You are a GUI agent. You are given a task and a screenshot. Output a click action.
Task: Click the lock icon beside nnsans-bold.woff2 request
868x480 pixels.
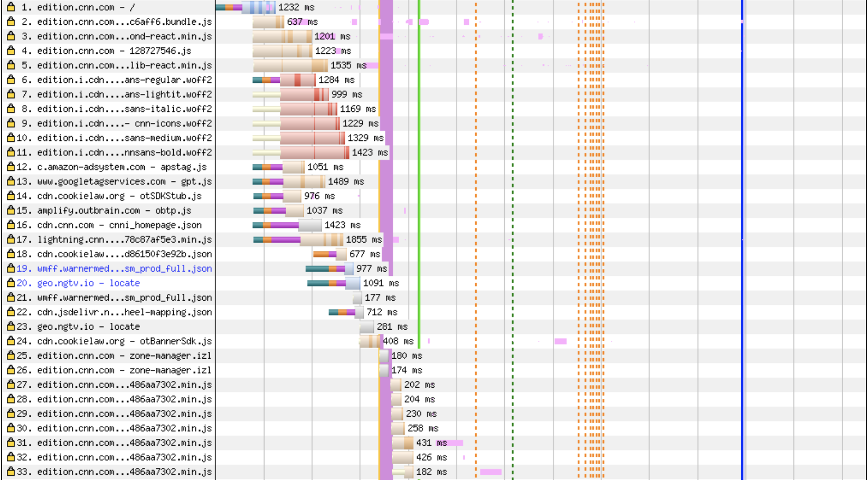click(x=11, y=152)
